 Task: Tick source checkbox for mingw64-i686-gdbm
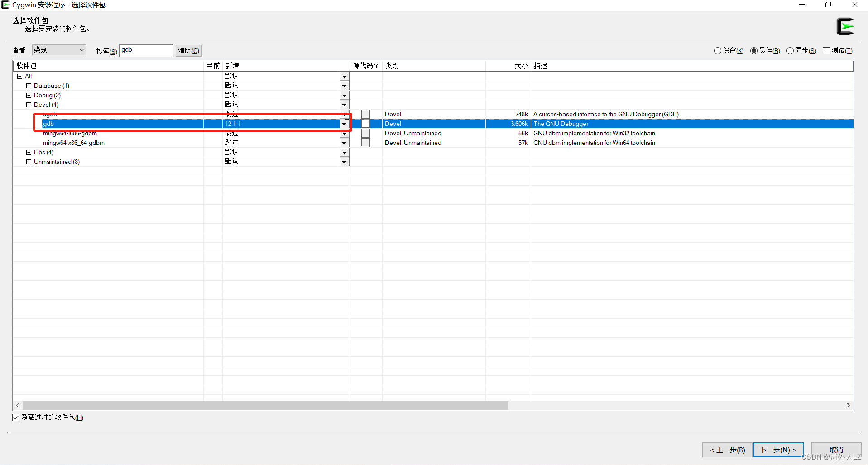(x=365, y=133)
